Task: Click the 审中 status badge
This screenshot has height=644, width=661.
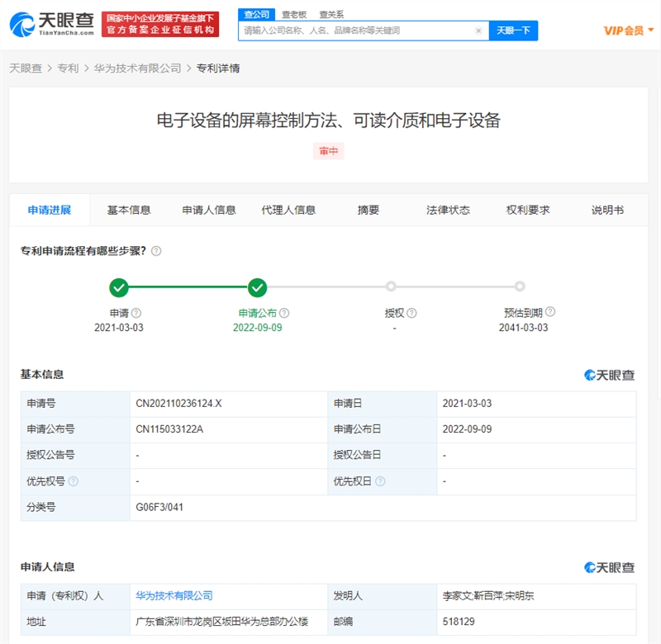Action: click(x=328, y=151)
